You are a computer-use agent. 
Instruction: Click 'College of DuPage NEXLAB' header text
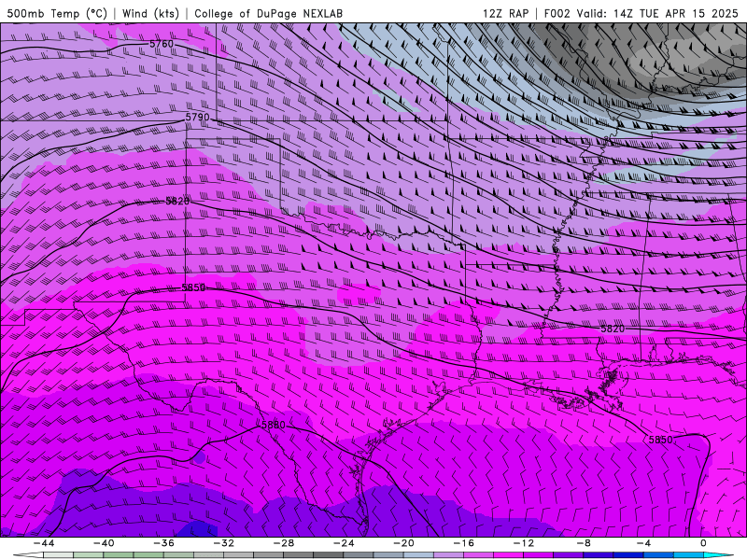pos(268,13)
